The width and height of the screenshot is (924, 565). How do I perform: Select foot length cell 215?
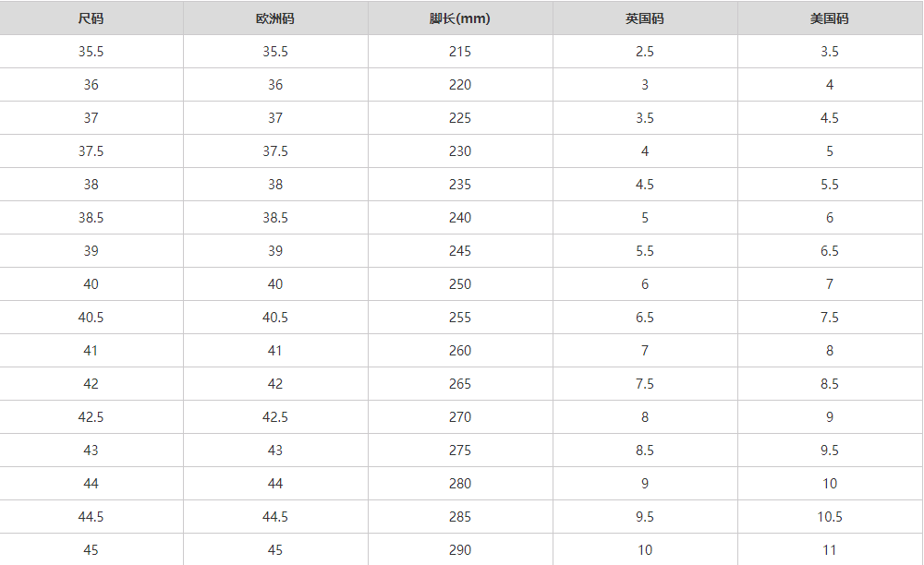(x=460, y=52)
